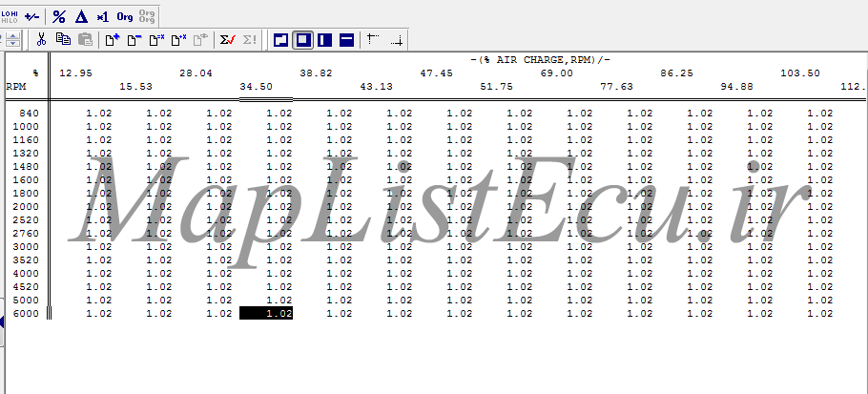Select axis value 12.95 in the % row
This screenshot has height=394, width=868.
(76, 73)
